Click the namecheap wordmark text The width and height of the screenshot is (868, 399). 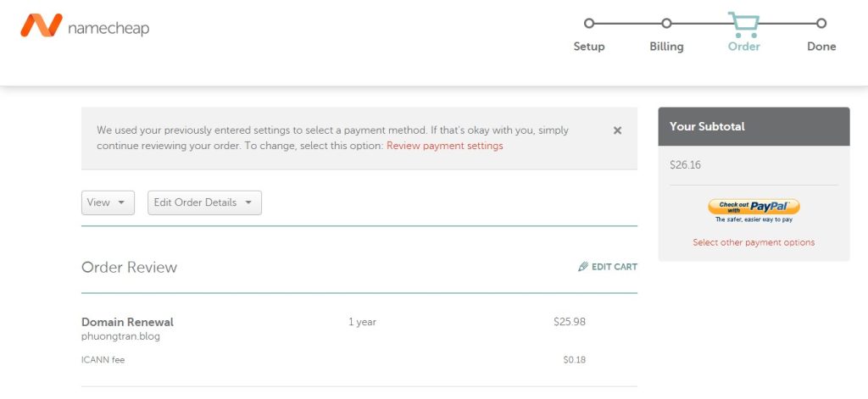pos(108,28)
